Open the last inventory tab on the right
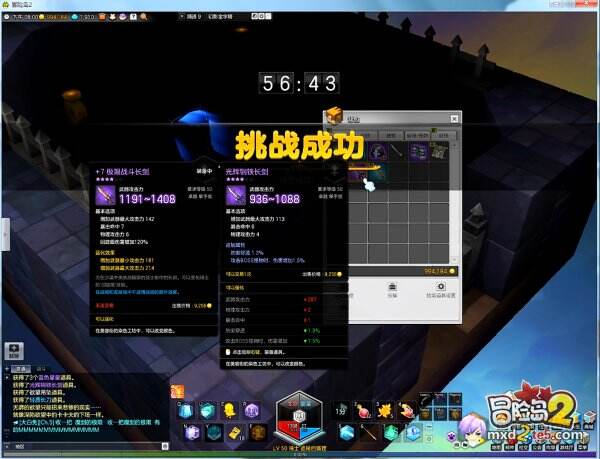The width and height of the screenshot is (600, 459). point(443,135)
